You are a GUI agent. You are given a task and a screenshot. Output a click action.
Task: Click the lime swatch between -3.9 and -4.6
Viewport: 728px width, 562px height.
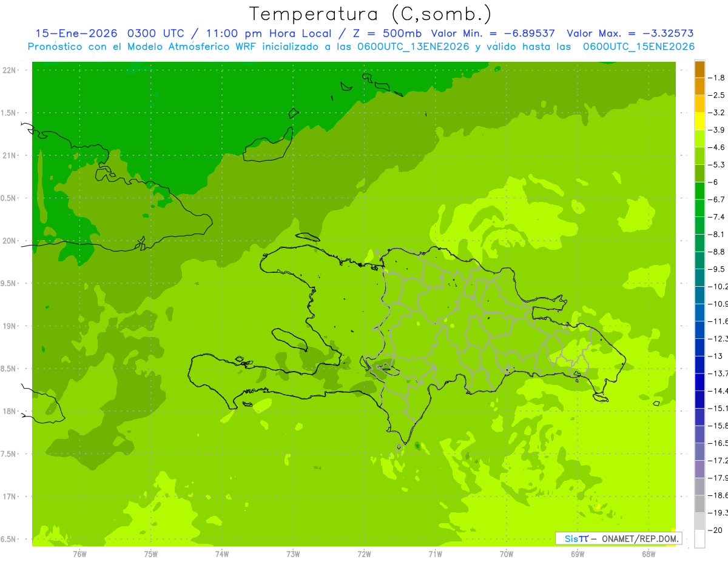pos(699,139)
